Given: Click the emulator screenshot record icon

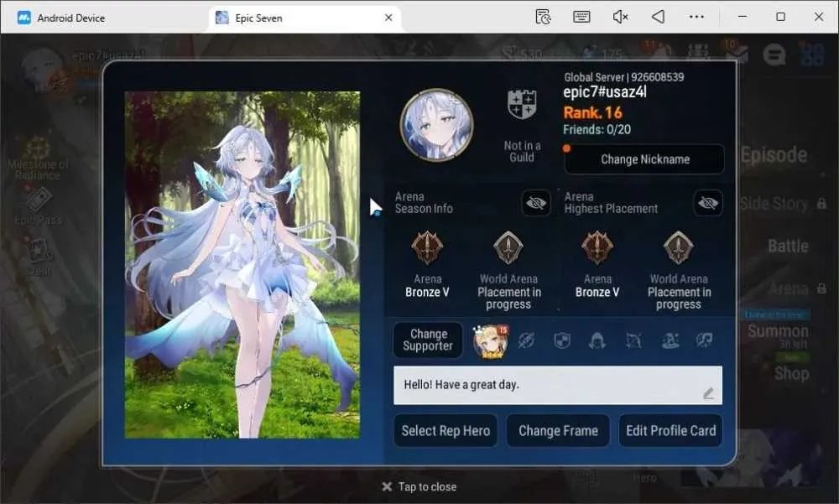Looking at the screenshot, I should (543, 17).
